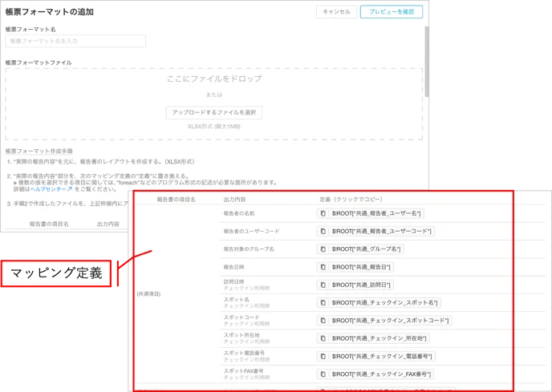Select the スポット名 output label
Screen dimensions: 552x392
point(237,300)
